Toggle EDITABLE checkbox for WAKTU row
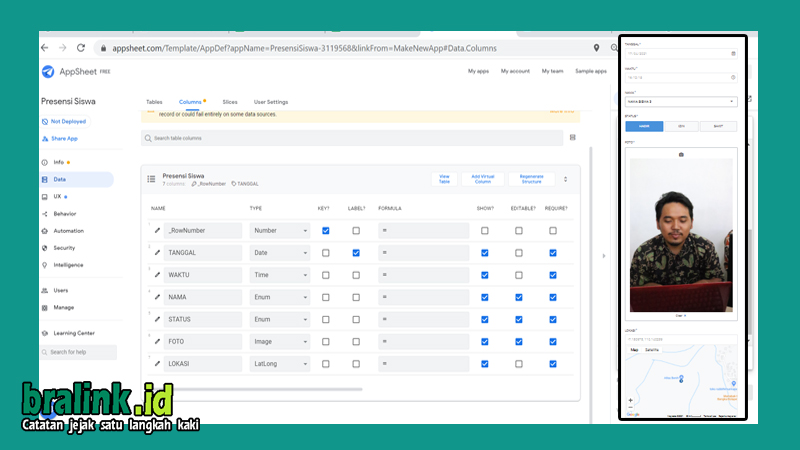The height and width of the screenshot is (450, 800). [519, 275]
